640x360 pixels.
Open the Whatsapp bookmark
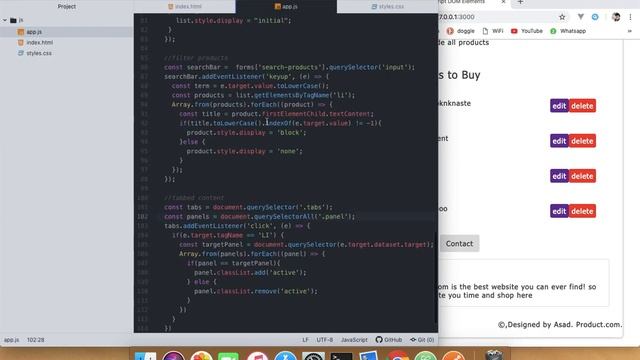[x=568, y=31]
